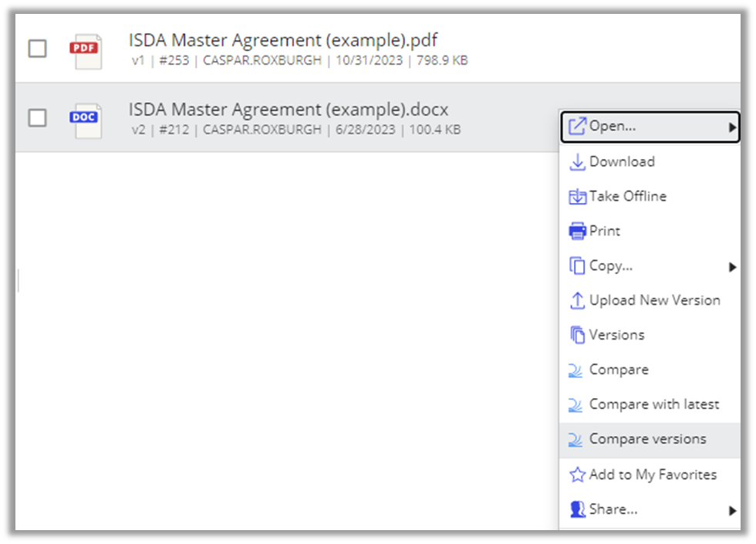Tick the checkbox for the PDF document

(x=37, y=49)
